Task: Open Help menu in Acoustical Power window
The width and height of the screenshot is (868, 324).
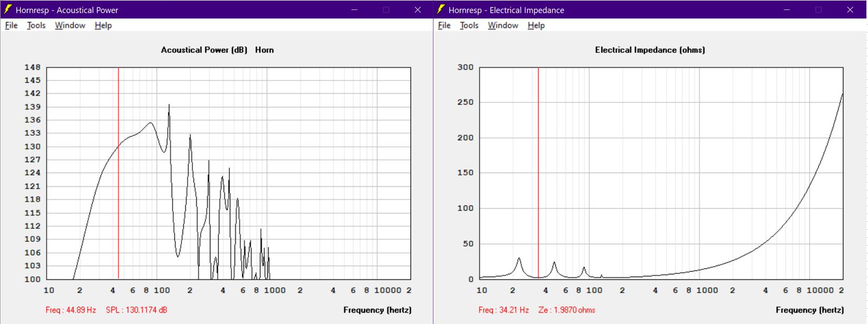Action: click(x=103, y=25)
